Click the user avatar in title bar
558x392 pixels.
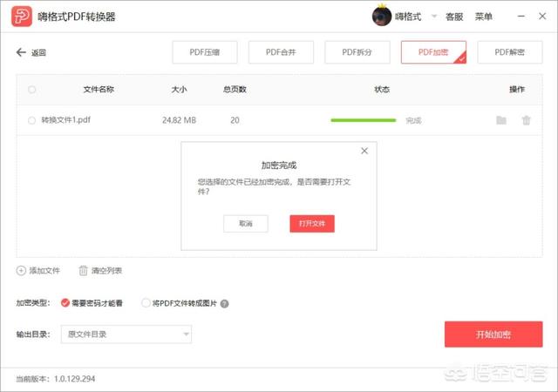click(x=381, y=17)
